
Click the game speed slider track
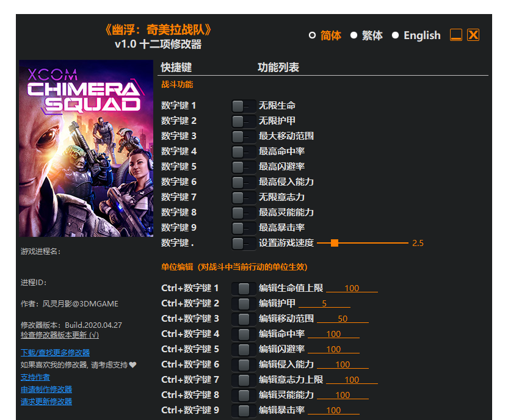point(363,243)
